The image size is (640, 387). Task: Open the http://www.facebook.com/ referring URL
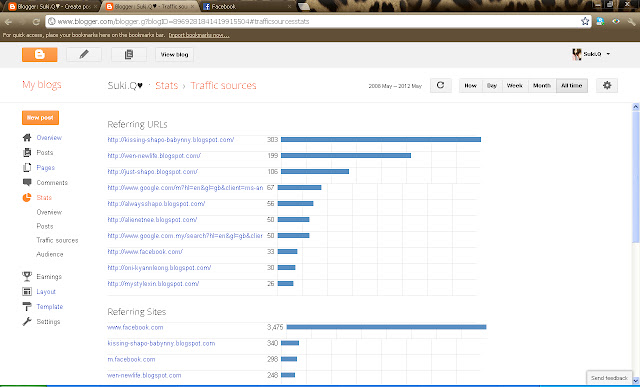145,251
